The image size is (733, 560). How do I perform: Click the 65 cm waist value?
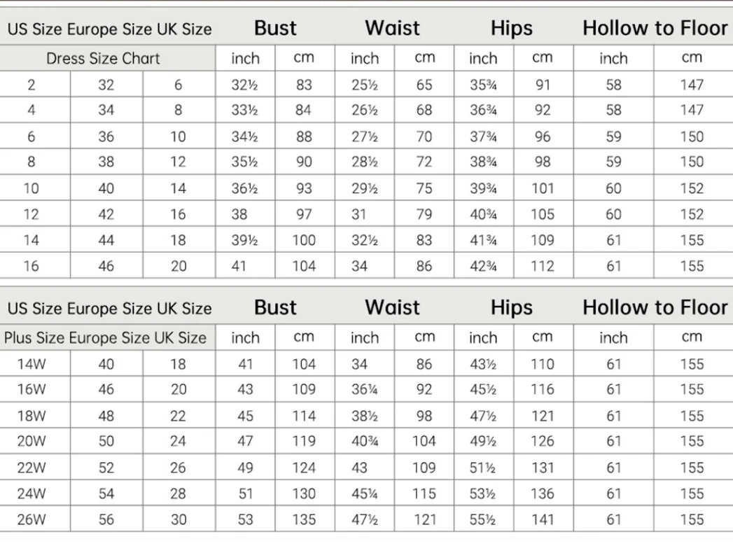click(424, 85)
